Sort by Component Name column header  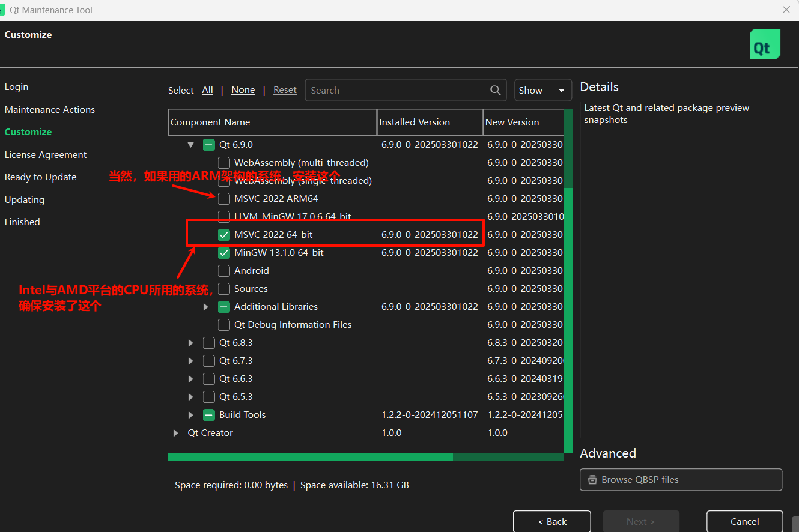pos(272,122)
